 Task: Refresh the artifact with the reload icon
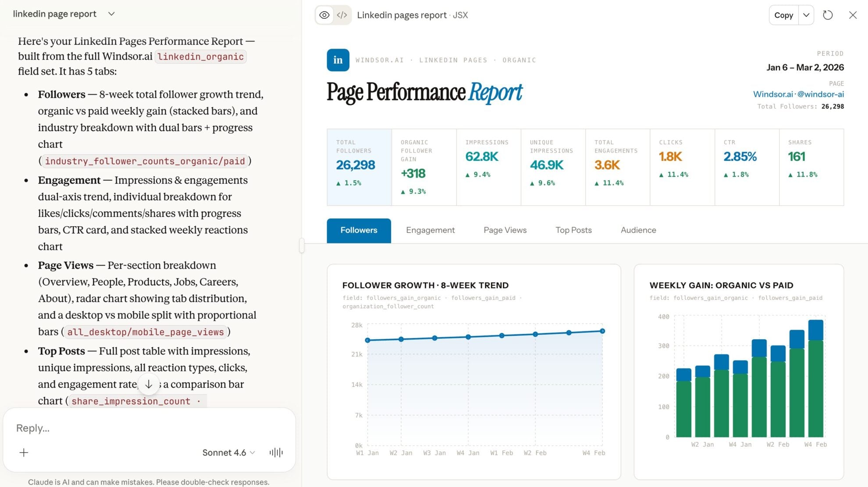(x=828, y=14)
